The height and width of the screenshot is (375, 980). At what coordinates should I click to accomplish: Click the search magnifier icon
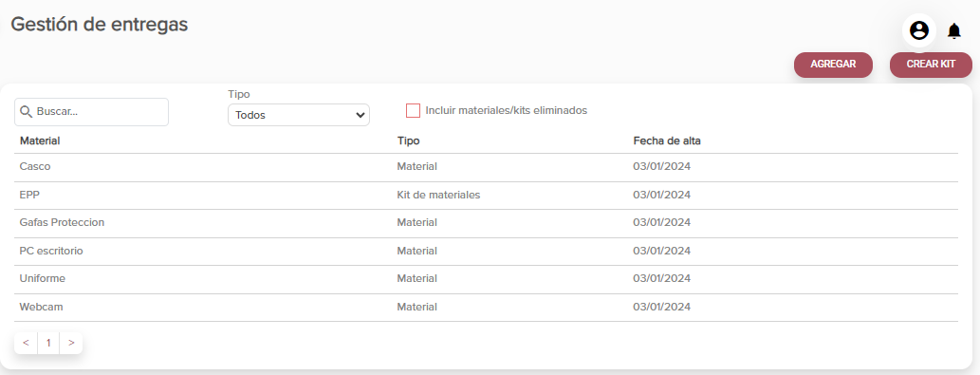pyautogui.click(x=26, y=111)
